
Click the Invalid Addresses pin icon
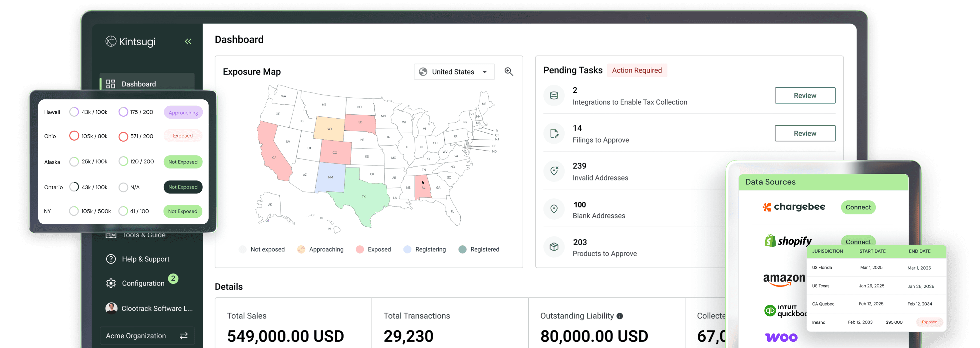(x=554, y=171)
